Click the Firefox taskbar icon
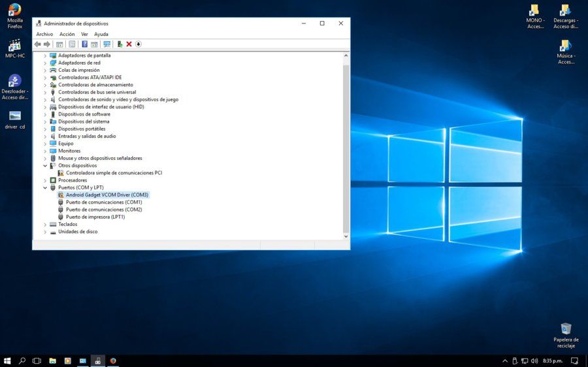Screen dimensions: 588x367 click(x=113, y=360)
